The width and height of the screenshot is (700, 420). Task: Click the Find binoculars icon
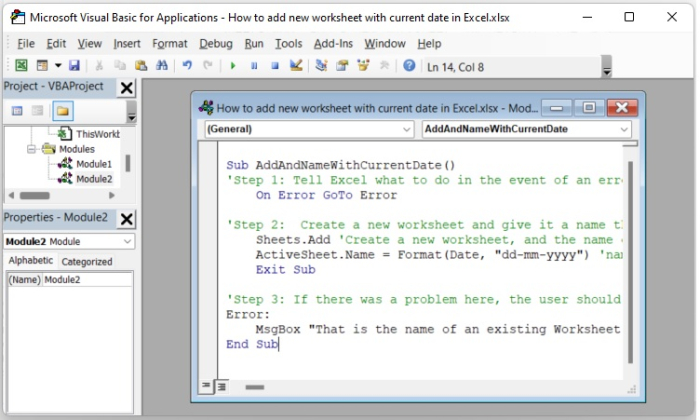point(162,66)
